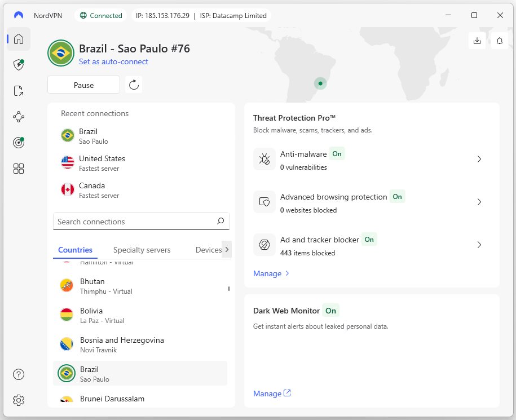Viewport: 516px width, 420px height.
Task: Click the Dark Web Monitor On badge
Action: tap(330, 311)
